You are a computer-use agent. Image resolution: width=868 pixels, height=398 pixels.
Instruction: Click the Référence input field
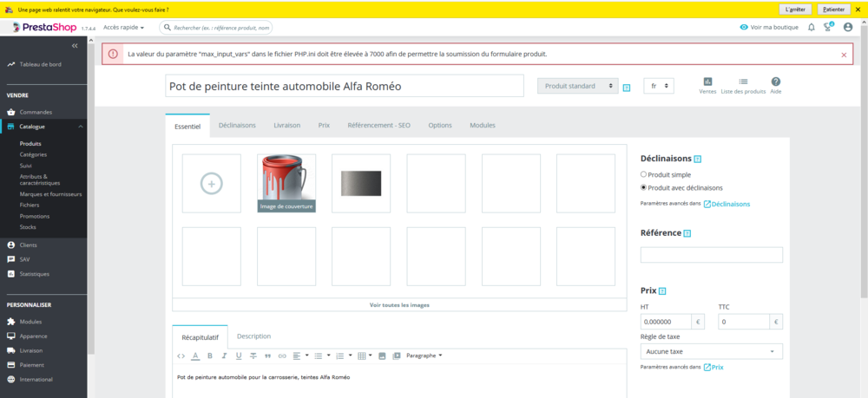pyautogui.click(x=712, y=255)
